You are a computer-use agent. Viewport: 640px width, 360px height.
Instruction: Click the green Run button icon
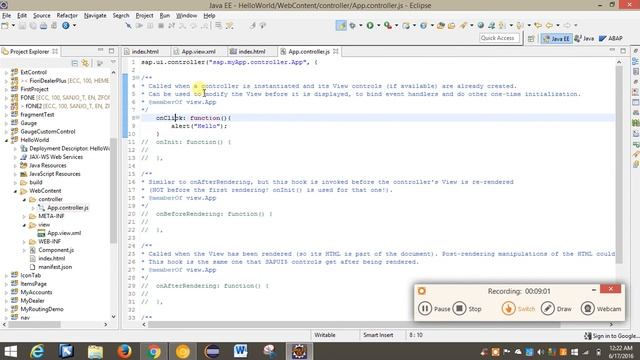click(370, 26)
